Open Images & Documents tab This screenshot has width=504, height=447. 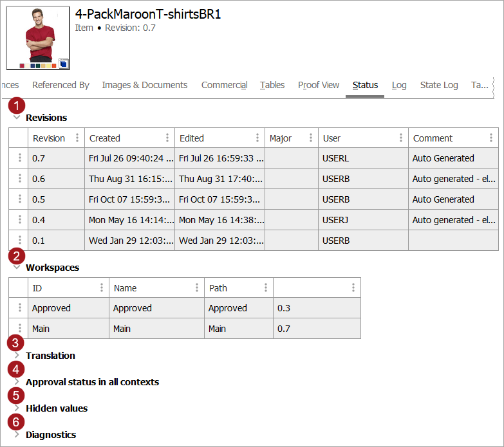[145, 85]
